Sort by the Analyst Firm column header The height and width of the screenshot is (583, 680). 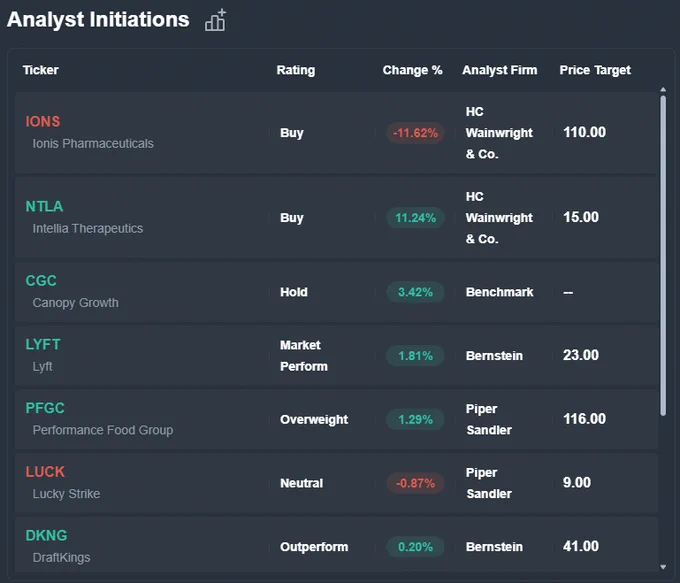click(x=500, y=70)
